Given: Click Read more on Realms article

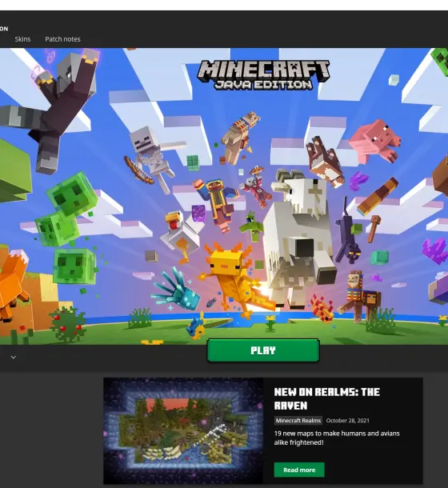Looking at the screenshot, I should [299, 470].
